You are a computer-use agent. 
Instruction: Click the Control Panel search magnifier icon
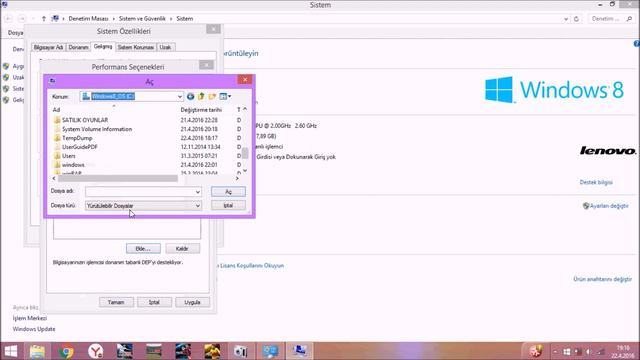tap(629, 19)
